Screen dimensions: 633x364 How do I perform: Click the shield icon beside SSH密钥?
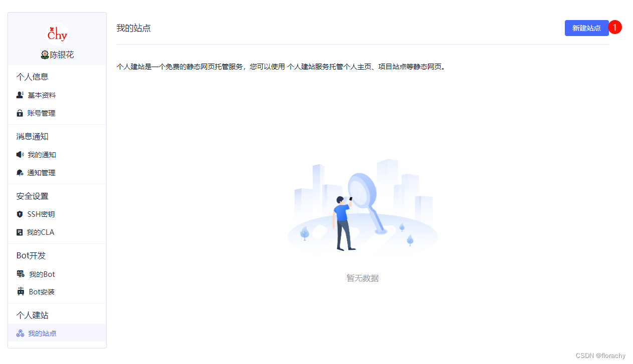pos(20,214)
